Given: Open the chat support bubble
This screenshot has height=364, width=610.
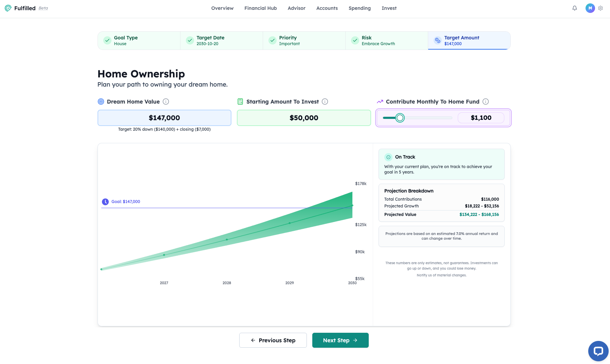Looking at the screenshot, I should tap(598, 351).
